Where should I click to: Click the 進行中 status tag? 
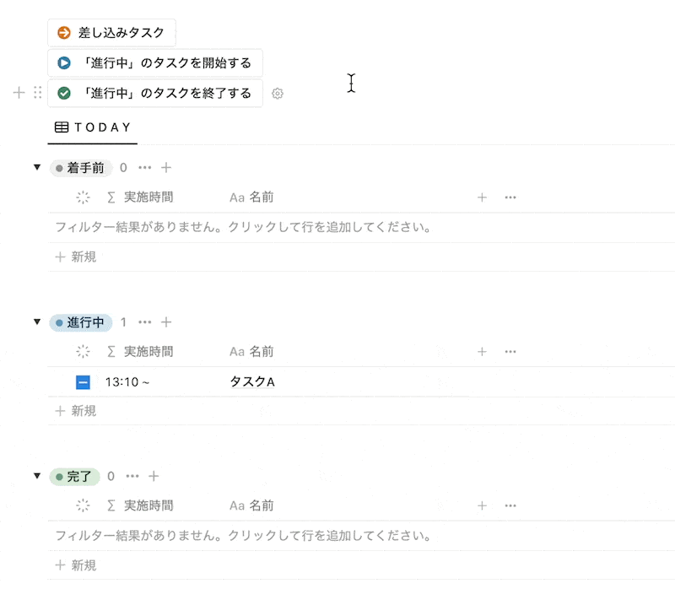pyautogui.click(x=80, y=322)
